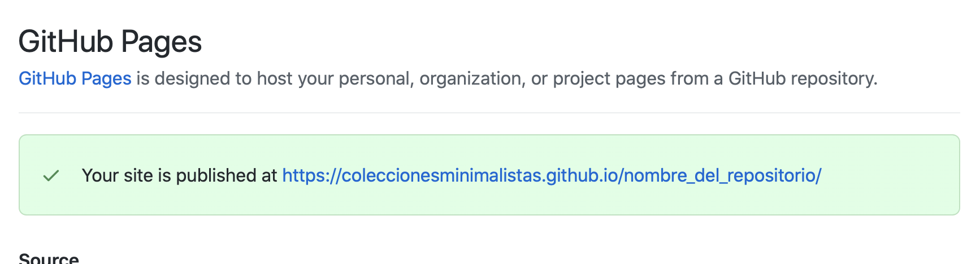Click "coleccionesminimalistas.github.io" in the published URL
This screenshot has width=980, height=264.
pyautogui.click(x=479, y=175)
